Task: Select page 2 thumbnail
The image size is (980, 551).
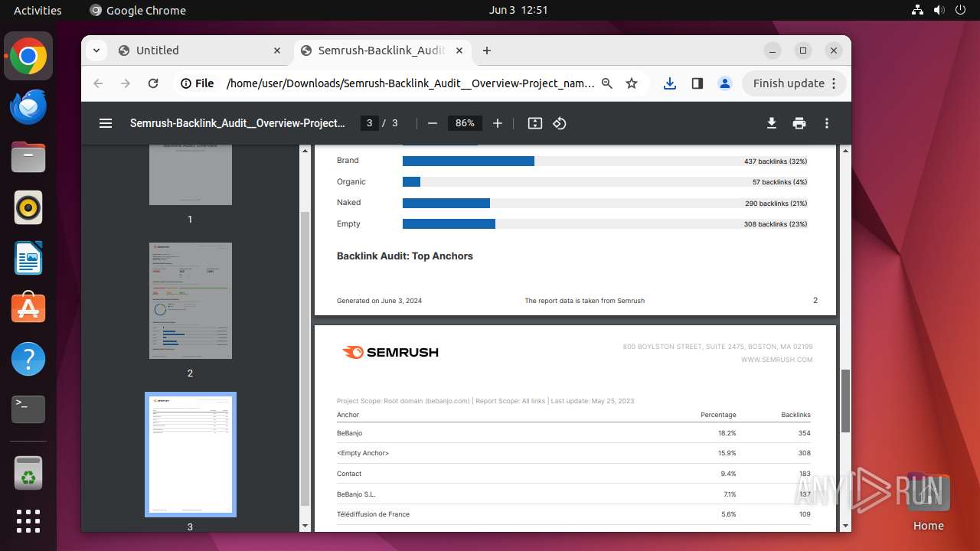Action: click(x=191, y=301)
